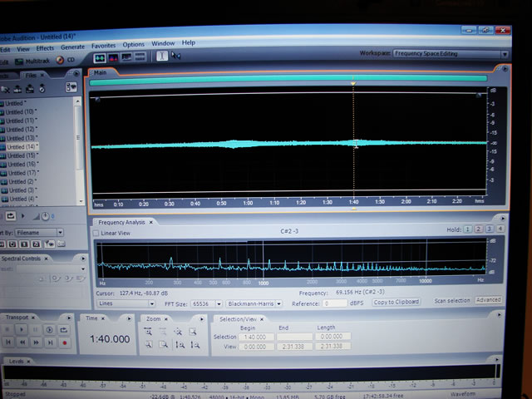Select the Time Selection cursor tool

click(162, 56)
